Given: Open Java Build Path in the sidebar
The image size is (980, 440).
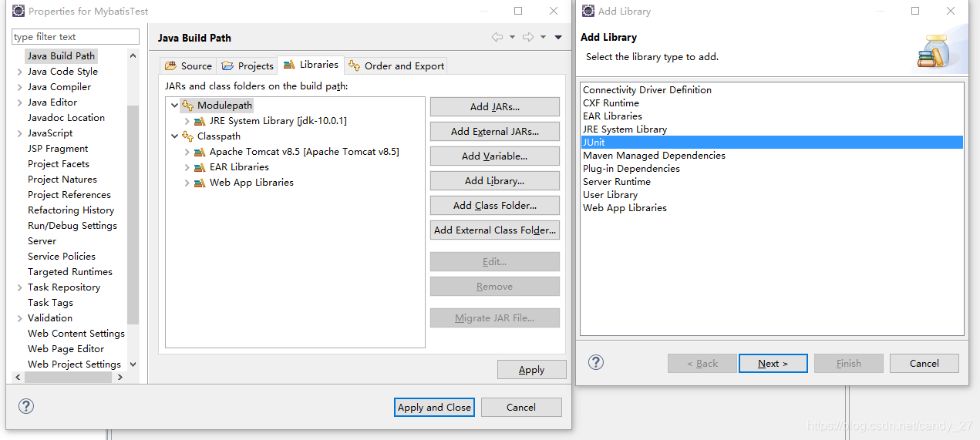Looking at the screenshot, I should (61, 56).
